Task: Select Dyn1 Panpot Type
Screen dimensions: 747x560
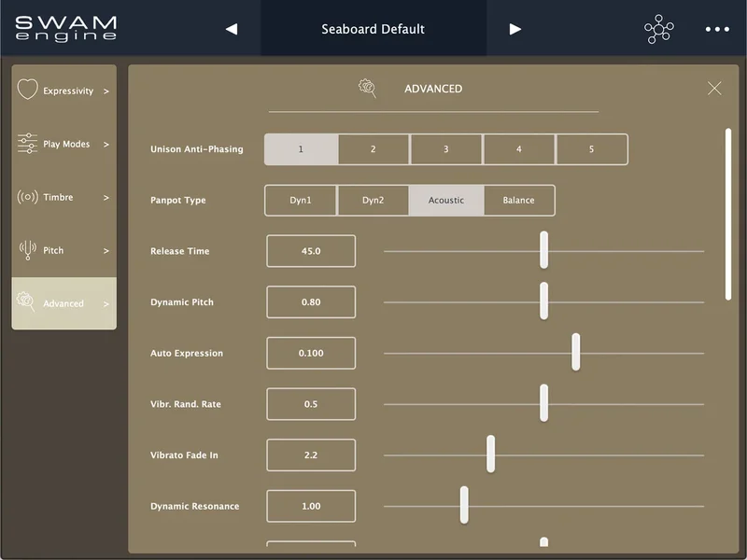Action: pyautogui.click(x=301, y=200)
